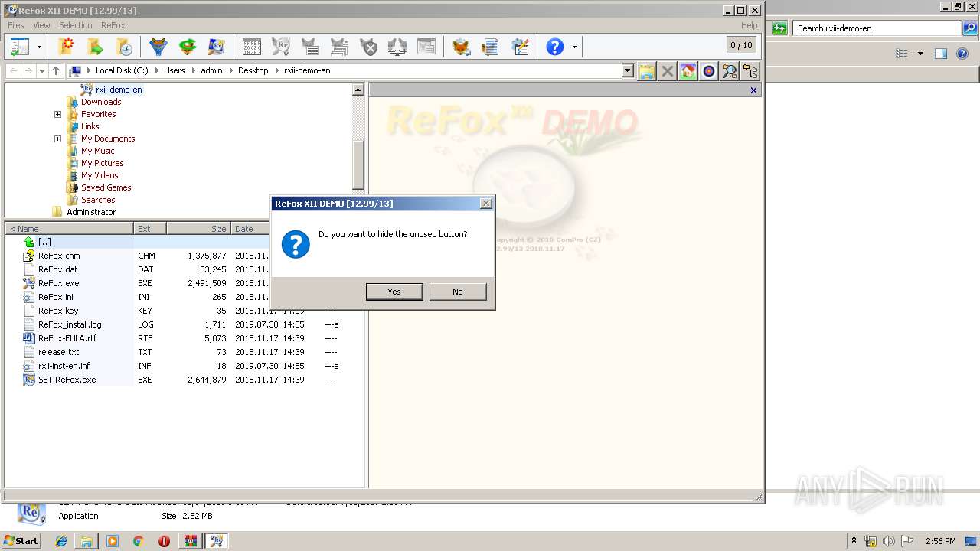
Task: Sort file list by Ext. column
Action: coord(150,229)
